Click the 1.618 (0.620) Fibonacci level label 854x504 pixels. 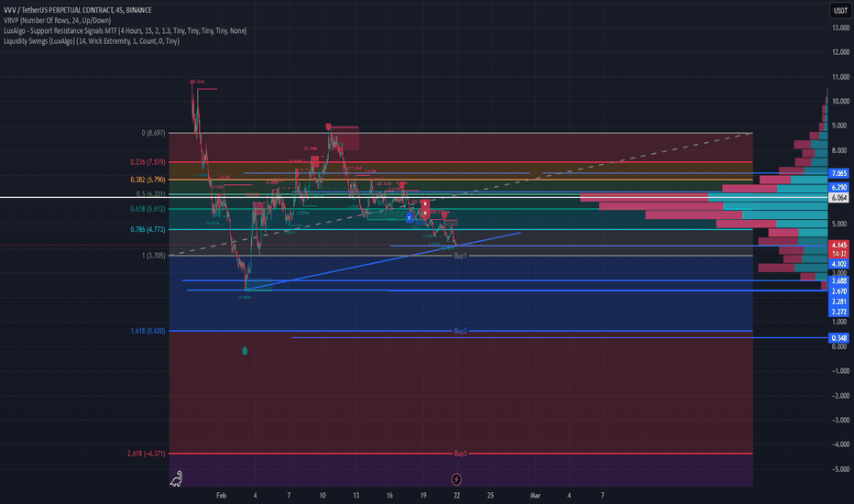148,331
